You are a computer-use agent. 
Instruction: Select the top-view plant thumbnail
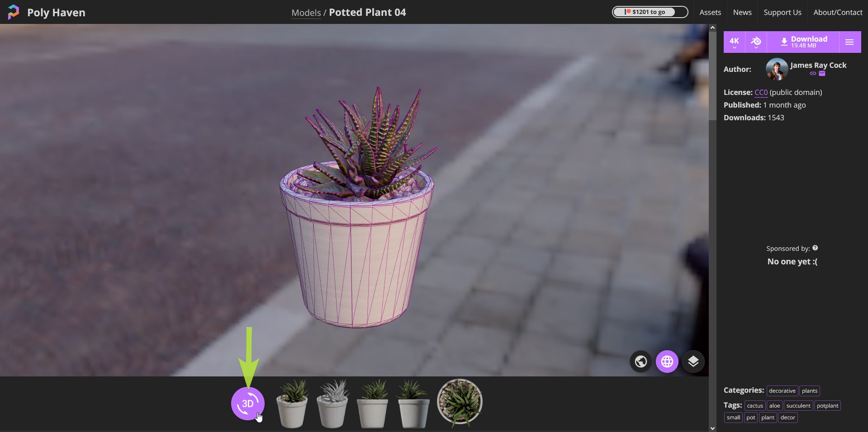coord(460,402)
